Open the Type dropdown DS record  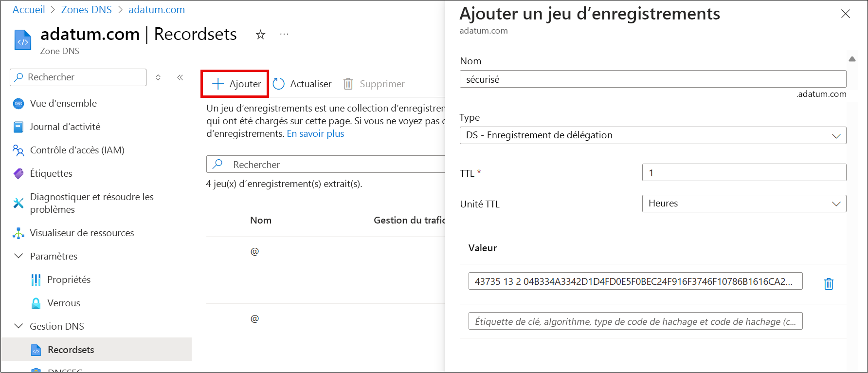coord(653,135)
